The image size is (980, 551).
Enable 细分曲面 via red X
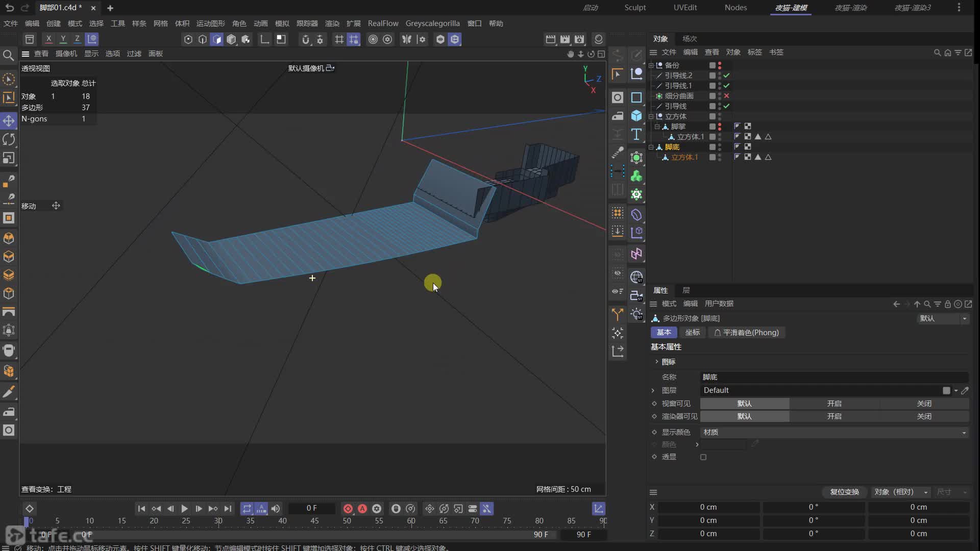click(x=726, y=96)
